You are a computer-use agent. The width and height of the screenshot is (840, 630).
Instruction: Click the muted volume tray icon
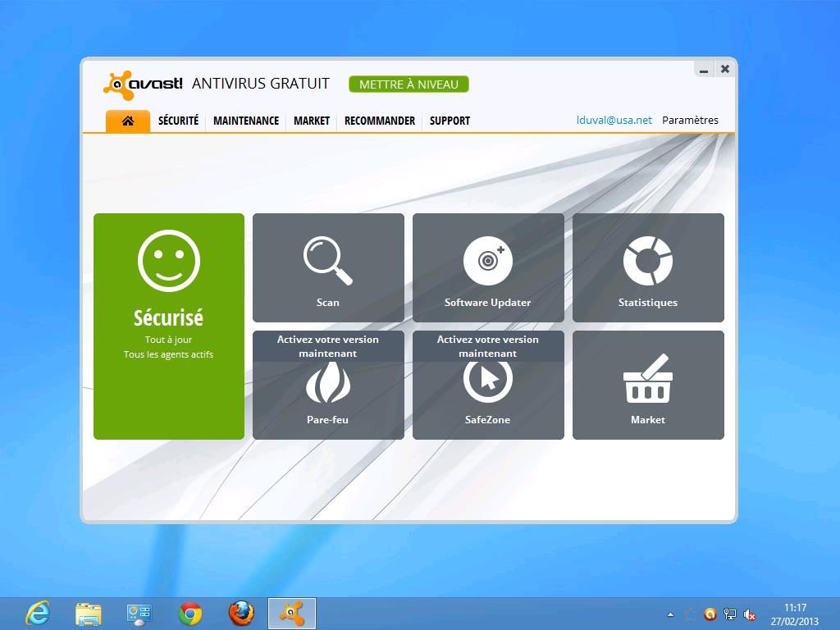(750, 615)
